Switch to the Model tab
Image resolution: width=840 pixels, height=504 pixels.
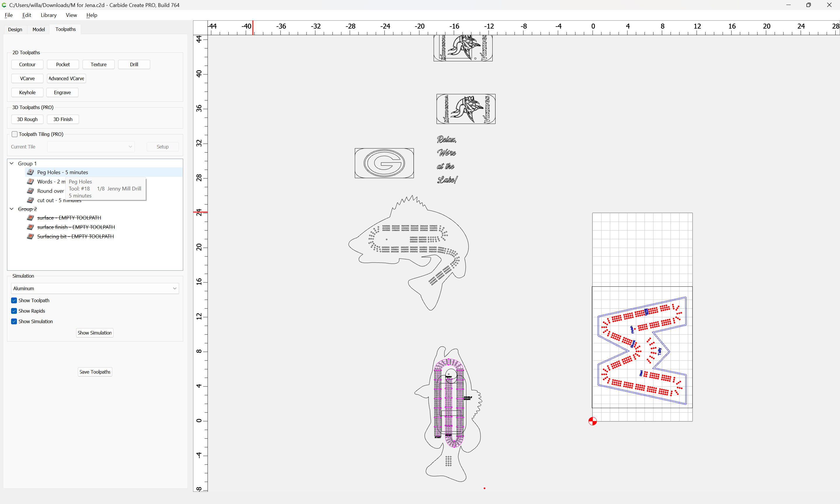point(39,29)
